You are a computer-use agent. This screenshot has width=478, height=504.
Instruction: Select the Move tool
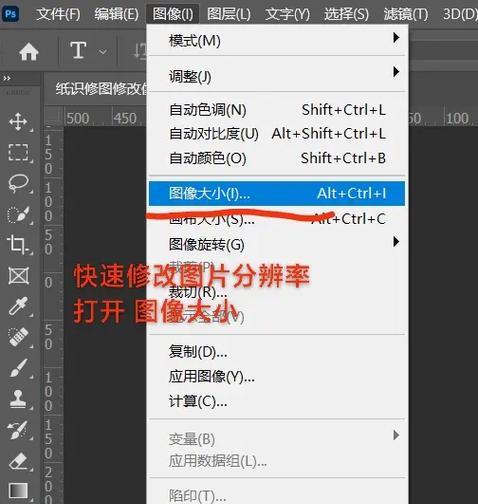18,121
